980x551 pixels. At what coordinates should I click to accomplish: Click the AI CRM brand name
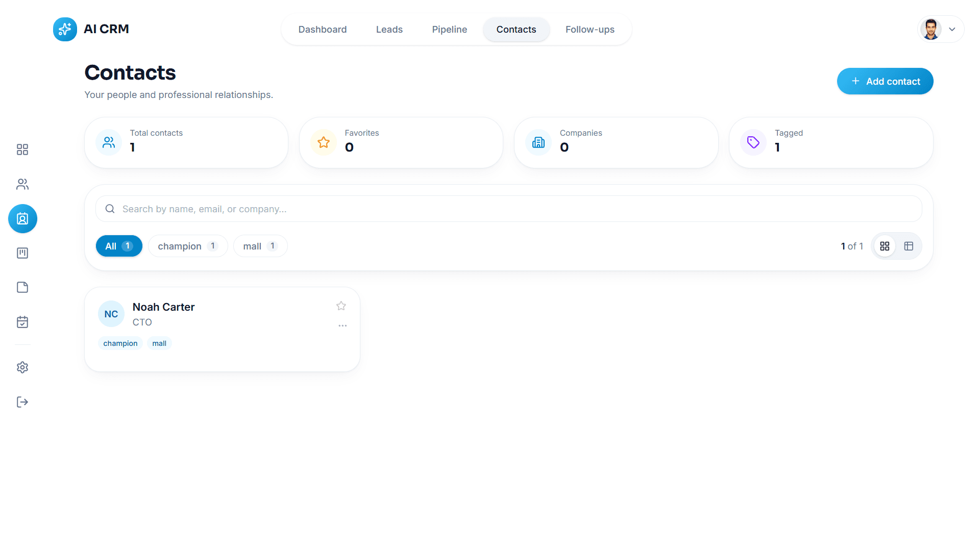click(106, 29)
